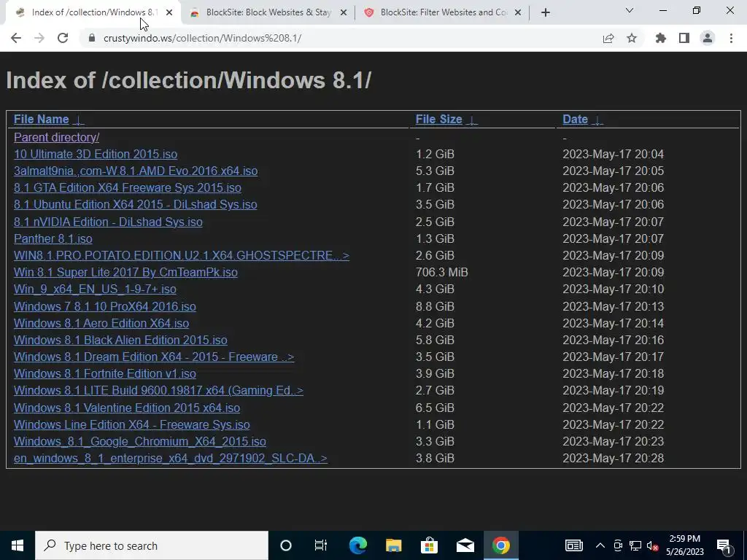Image resolution: width=747 pixels, height=560 pixels.
Task: Open a new browser tab
Action: click(546, 12)
